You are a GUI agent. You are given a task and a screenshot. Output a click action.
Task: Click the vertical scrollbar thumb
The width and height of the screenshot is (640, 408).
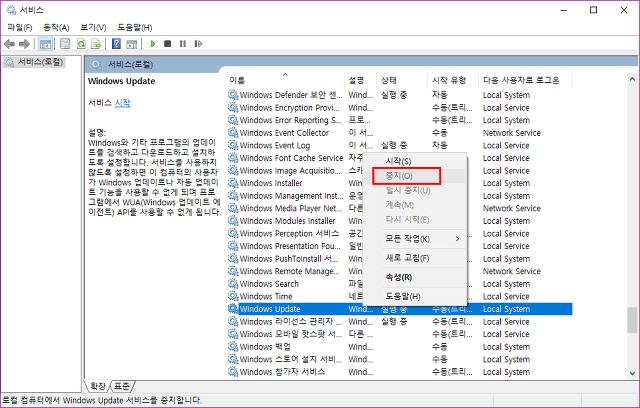point(632,320)
